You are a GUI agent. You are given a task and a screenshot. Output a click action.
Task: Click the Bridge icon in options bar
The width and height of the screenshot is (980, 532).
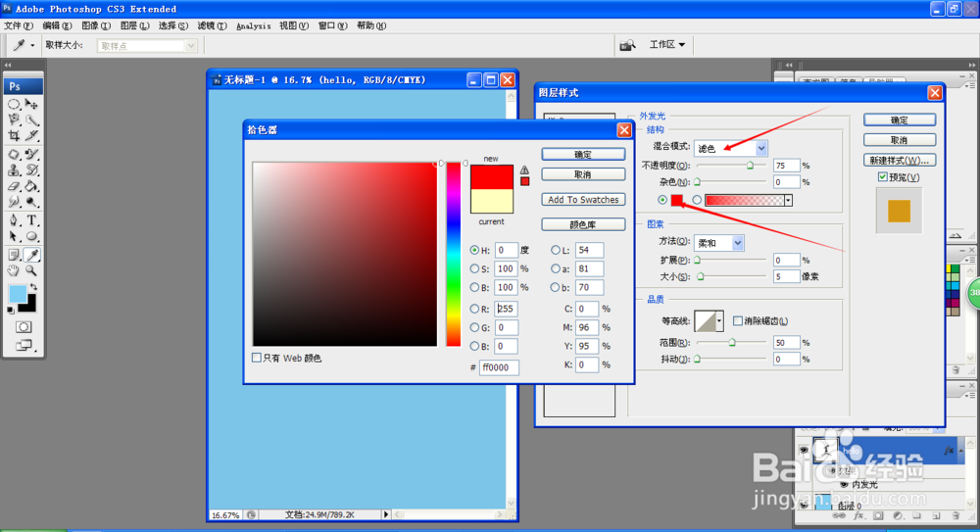tap(627, 45)
